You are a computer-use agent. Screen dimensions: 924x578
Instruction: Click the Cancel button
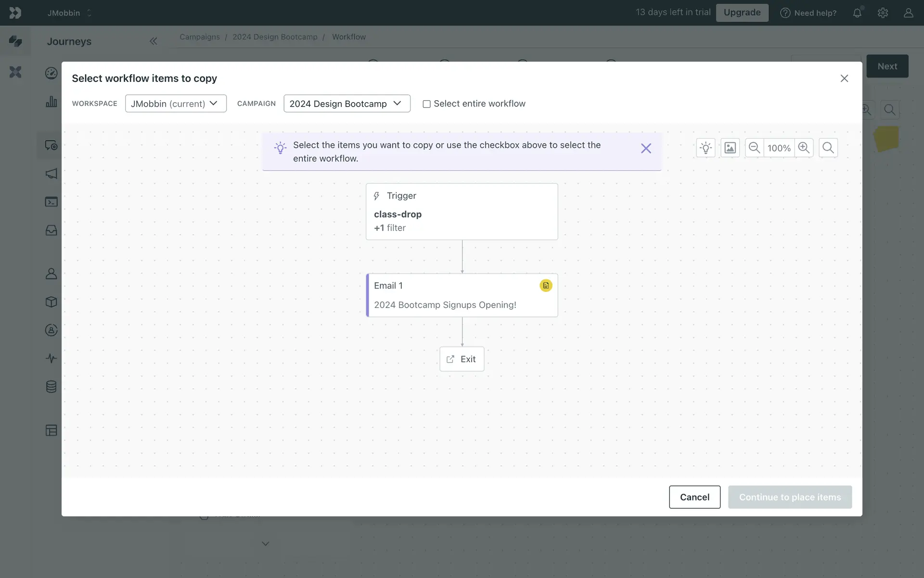(694, 497)
